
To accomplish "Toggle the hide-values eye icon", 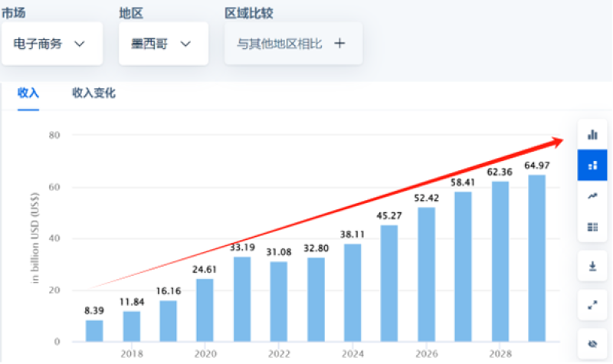I will click(x=592, y=344).
